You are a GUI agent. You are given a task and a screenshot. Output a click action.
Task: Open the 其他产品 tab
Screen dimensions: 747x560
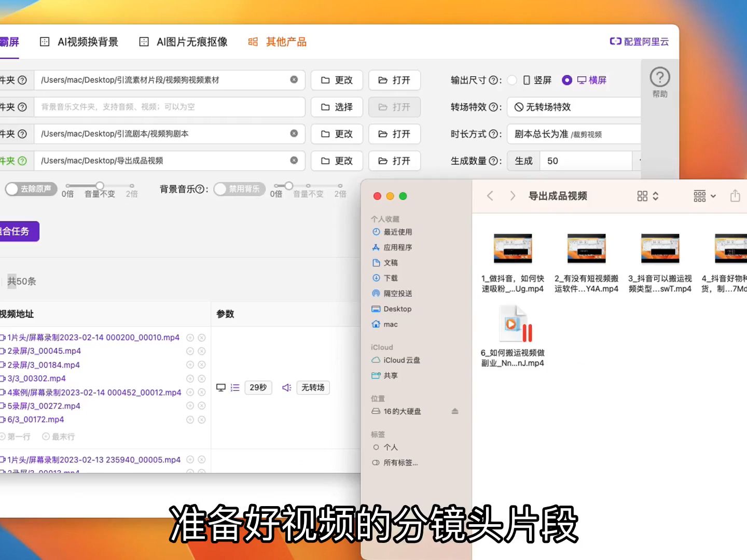[x=278, y=42]
